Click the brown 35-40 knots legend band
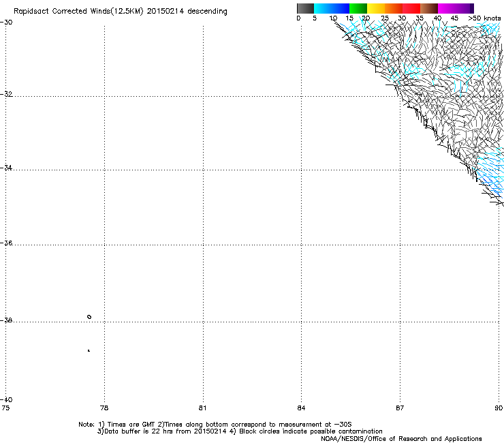Image resolution: width=504 pixels, height=443 pixels. 429,8
